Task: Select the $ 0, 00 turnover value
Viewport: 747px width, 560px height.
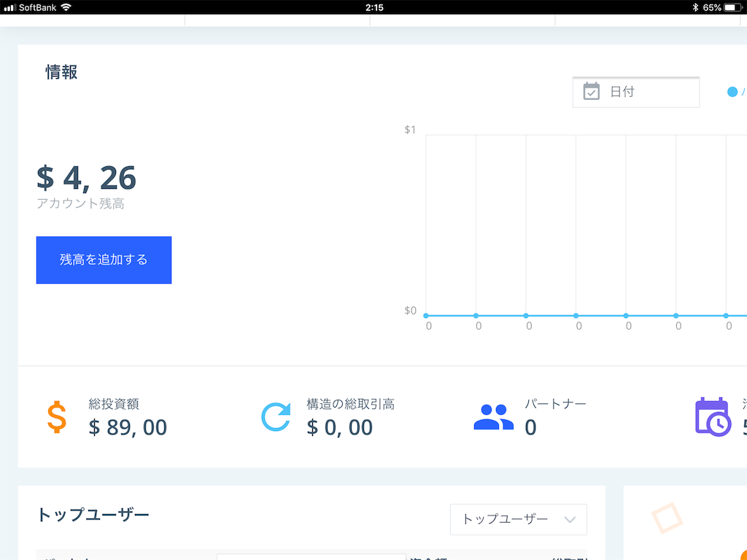Action: [340, 427]
